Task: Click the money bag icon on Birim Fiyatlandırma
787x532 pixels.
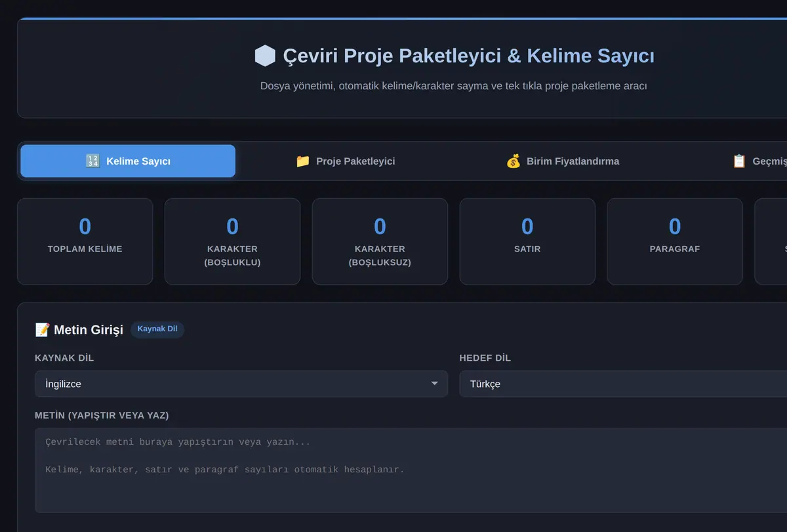Action: click(513, 161)
